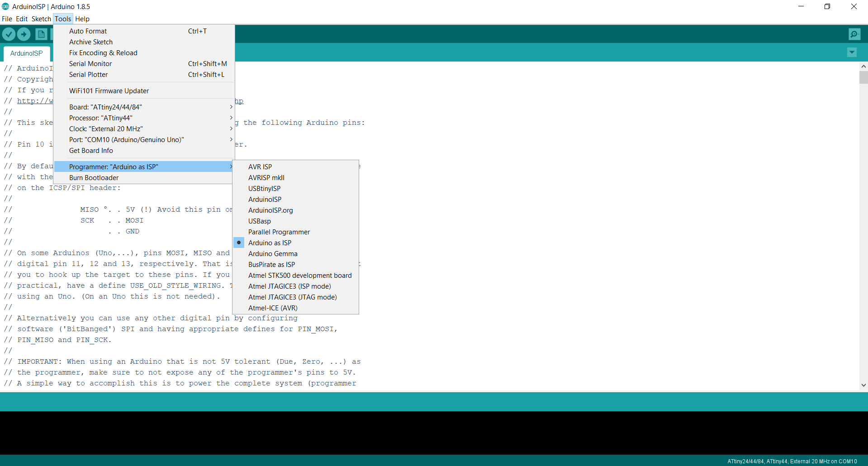The height and width of the screenshot is (466, 868).
Task: Click the 'PIN_MISO and PIN_SCK.' comment line
Action: tap(57, 340)
